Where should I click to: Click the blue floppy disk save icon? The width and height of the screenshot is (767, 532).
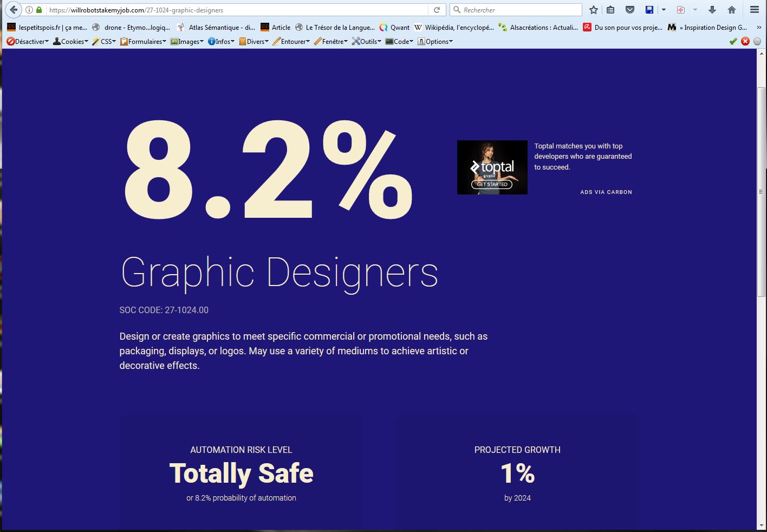pyautogui.click(x=649, y=10)
